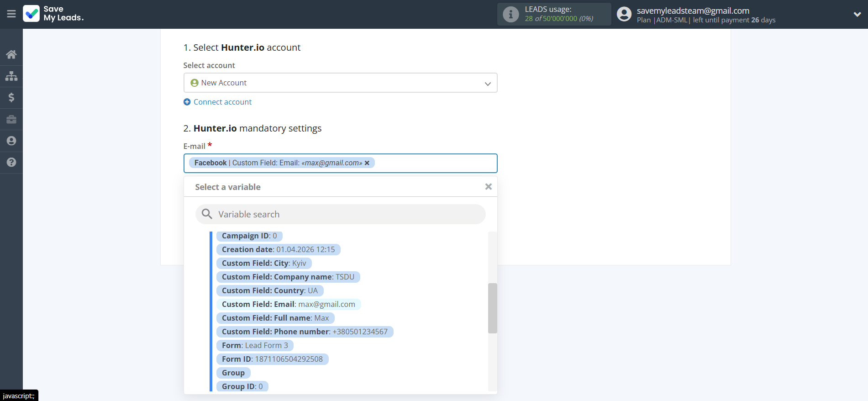Viewport: 868px width, 401px height.
Task: Click the user avatar icon in header
Action: click(x=624, y=14)
